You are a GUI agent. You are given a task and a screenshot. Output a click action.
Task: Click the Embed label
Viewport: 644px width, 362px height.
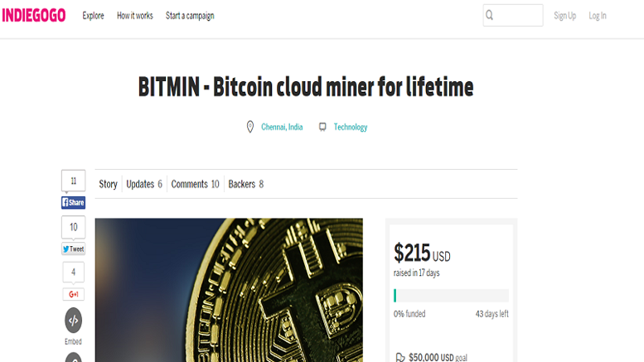click(x=73, y=341)
